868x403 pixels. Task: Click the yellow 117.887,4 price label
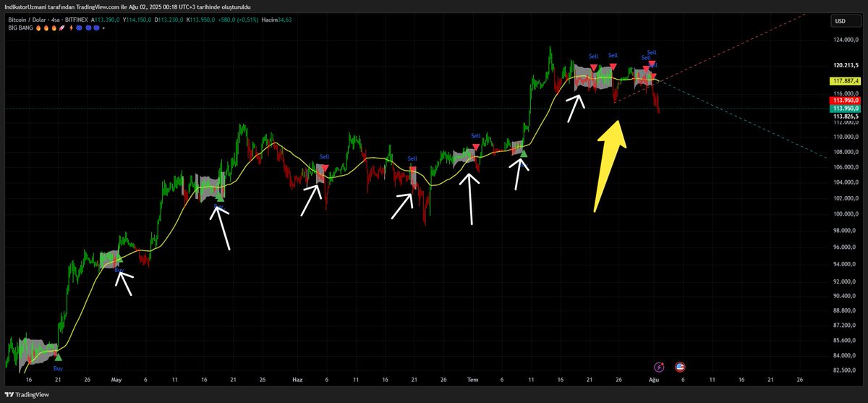coord(846,82)
